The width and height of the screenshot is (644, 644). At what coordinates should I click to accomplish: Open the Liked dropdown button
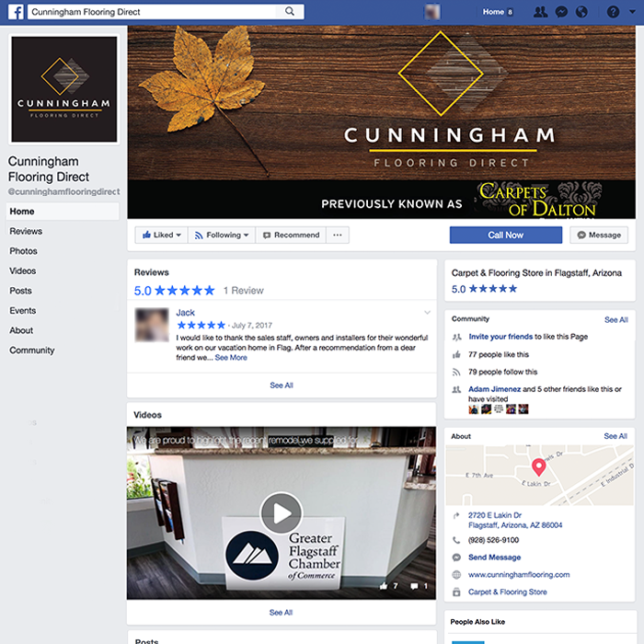(161, 235)
